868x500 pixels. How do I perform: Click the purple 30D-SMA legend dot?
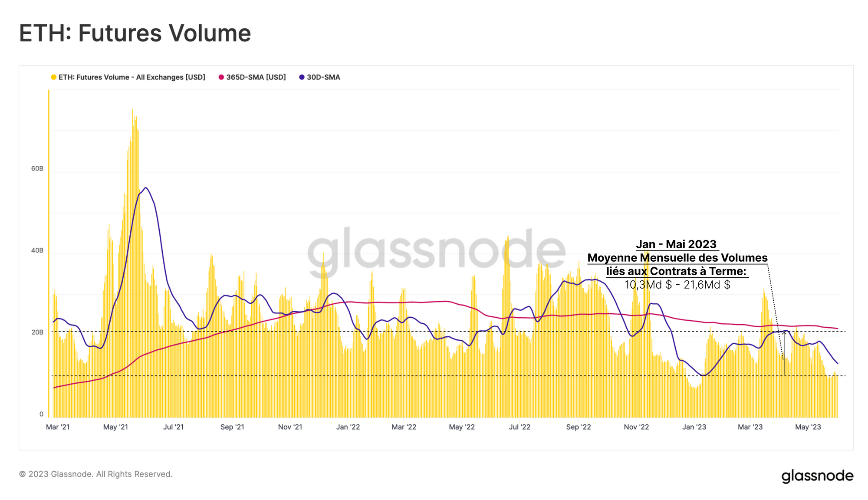tap(302, 77)
